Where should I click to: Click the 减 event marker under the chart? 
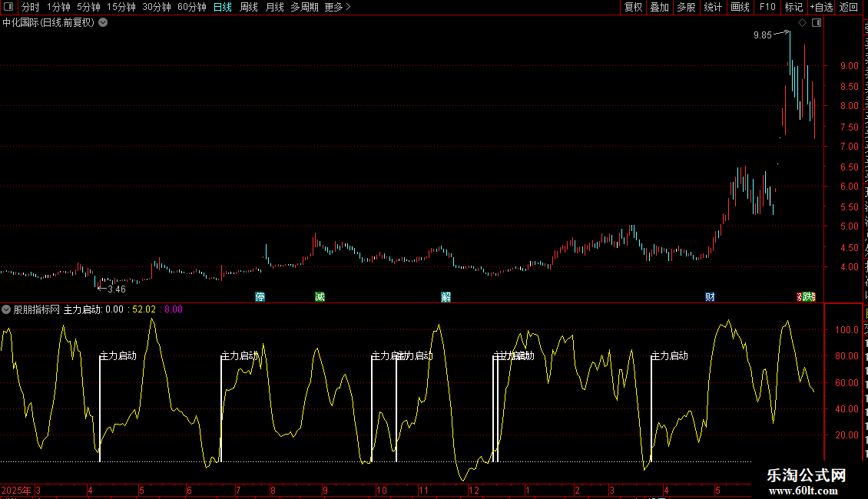point(320,297)
